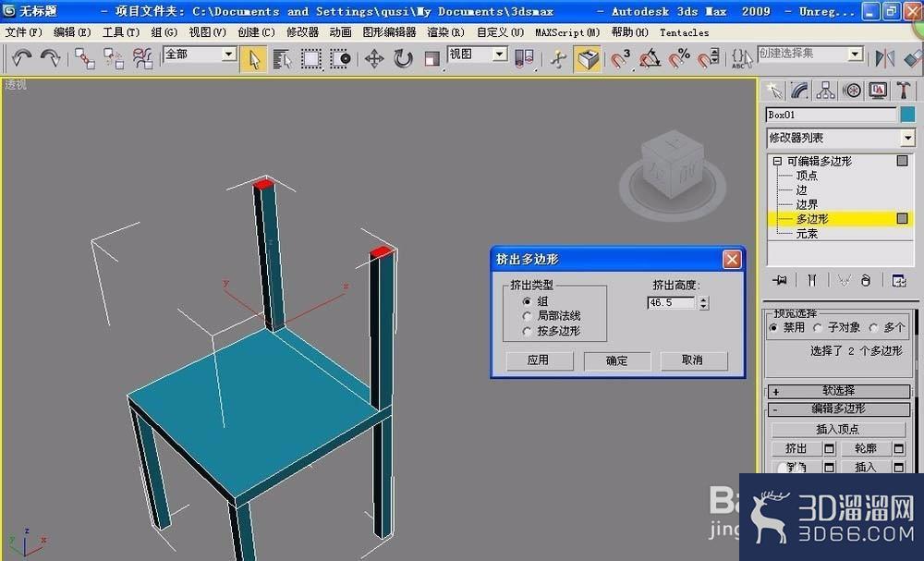Open Select by Name list icon
The width and height of the screenshot is (924, 561).
[x=282, y=58]
